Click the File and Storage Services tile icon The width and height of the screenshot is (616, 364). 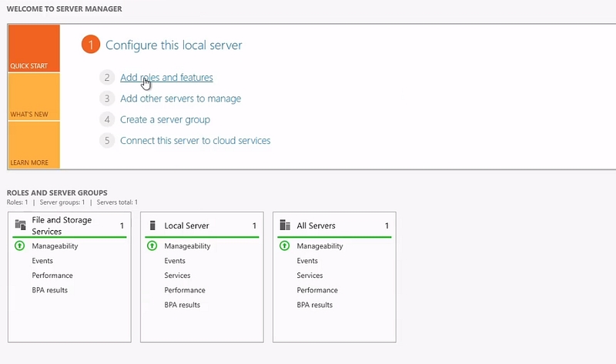(21, 225)
